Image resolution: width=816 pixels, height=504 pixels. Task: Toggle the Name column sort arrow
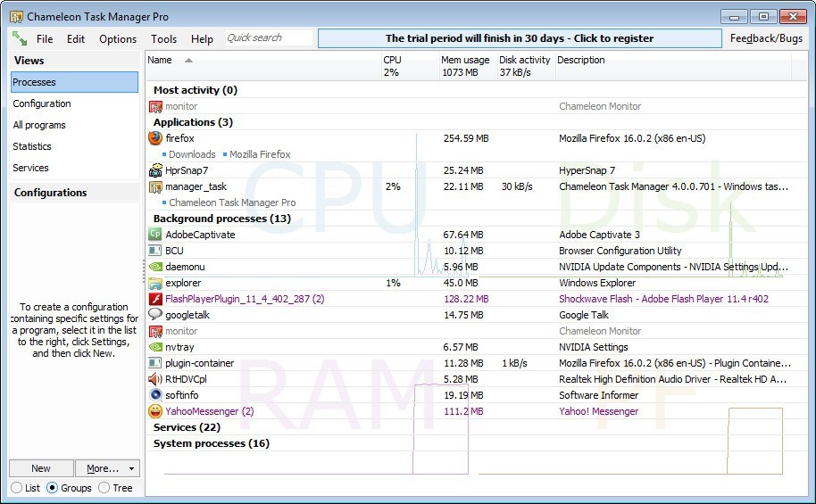coord(188,61)
